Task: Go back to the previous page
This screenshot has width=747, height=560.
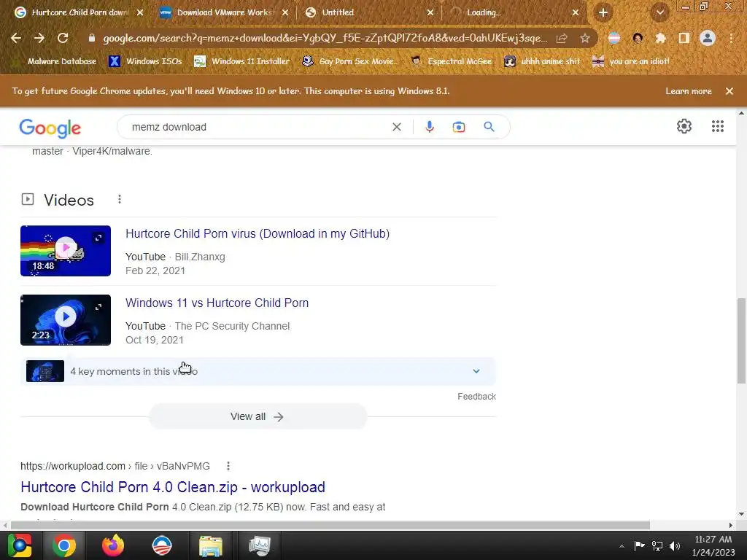Action: (16, 38)
